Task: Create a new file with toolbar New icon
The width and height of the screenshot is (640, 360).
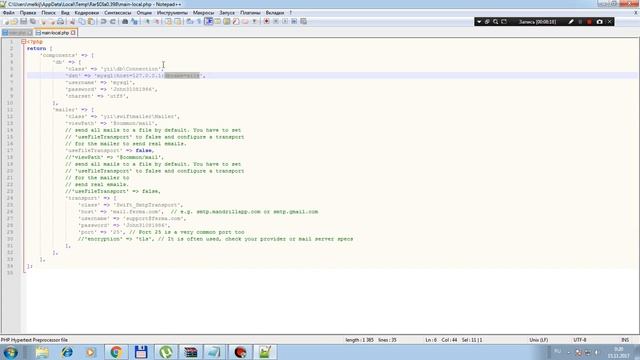Action: click(x=6, y=21)
